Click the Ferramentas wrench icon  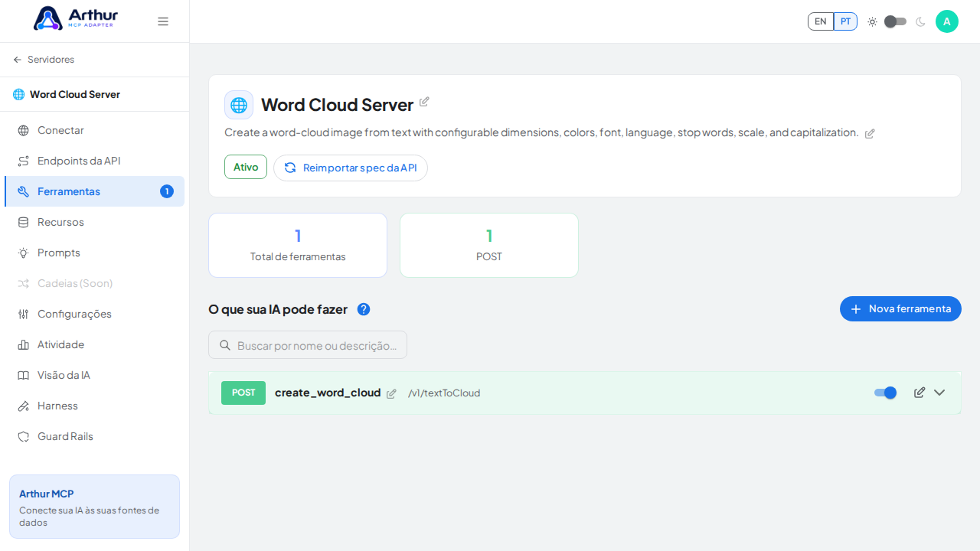tap(23, 191)
